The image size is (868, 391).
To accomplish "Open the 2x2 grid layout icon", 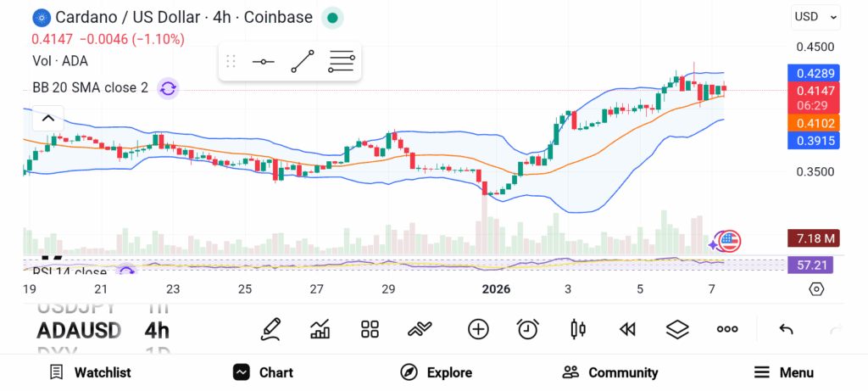I will point(370,329).
